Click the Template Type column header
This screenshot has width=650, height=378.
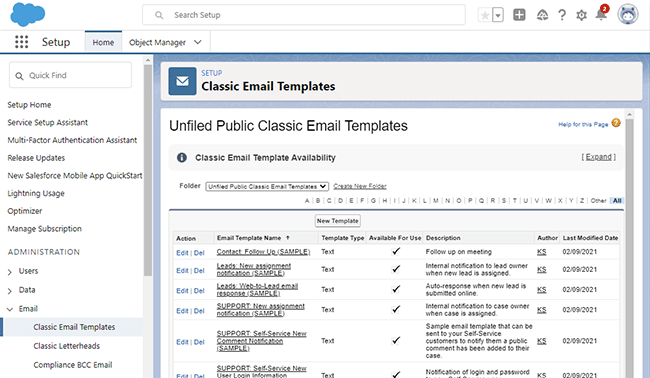[x=342, y=238]
